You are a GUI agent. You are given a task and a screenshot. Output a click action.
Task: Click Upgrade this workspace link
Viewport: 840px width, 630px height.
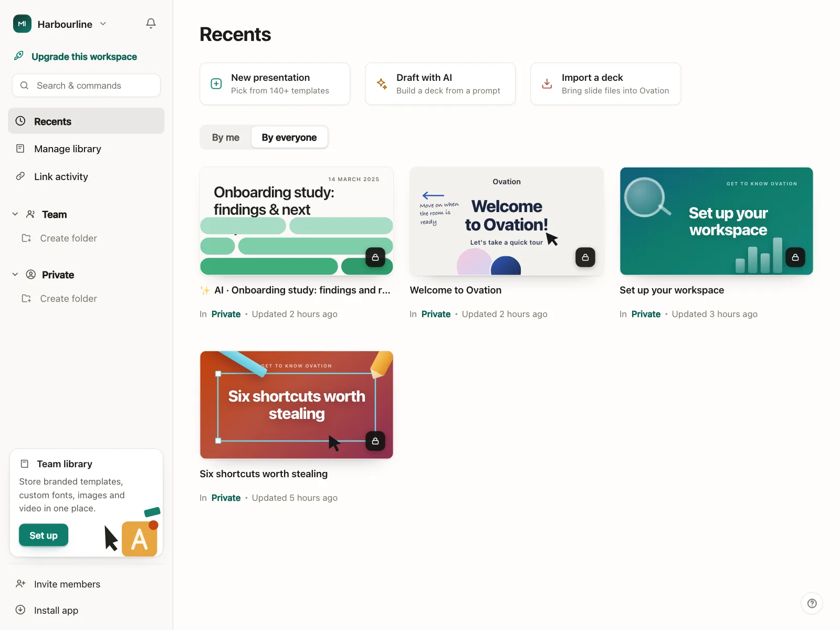[84, 57]
